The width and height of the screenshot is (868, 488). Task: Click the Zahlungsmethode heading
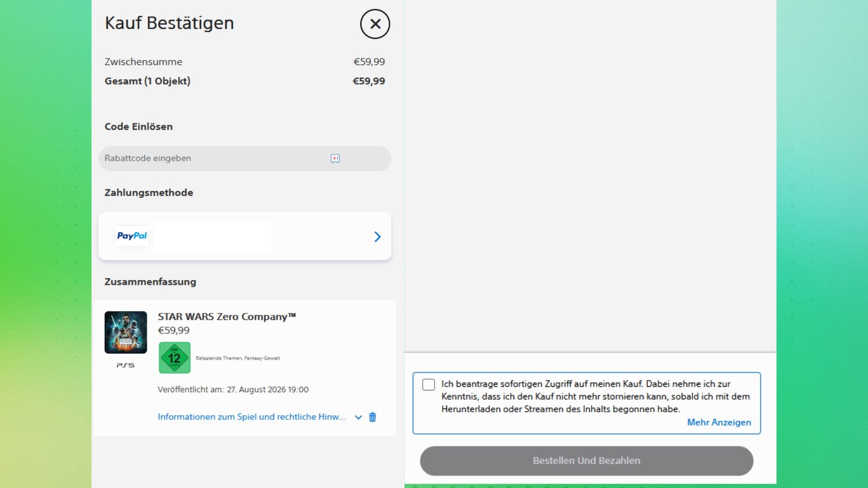(149, 193)
